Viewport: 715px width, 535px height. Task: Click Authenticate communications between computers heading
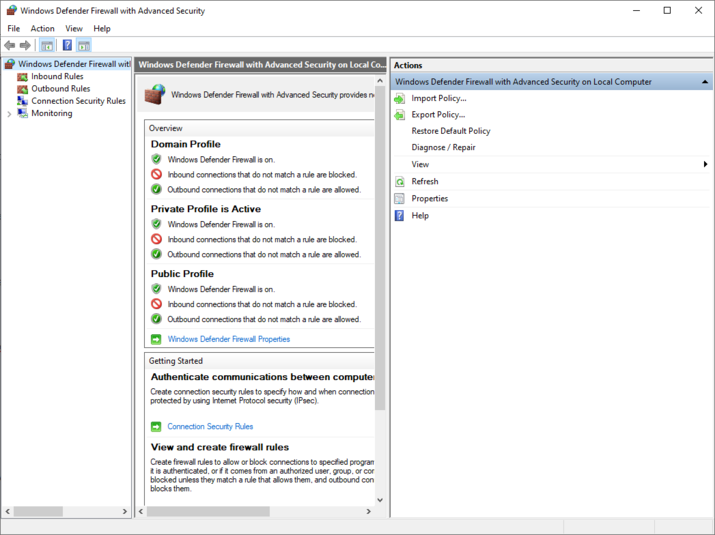coord(262,377)
